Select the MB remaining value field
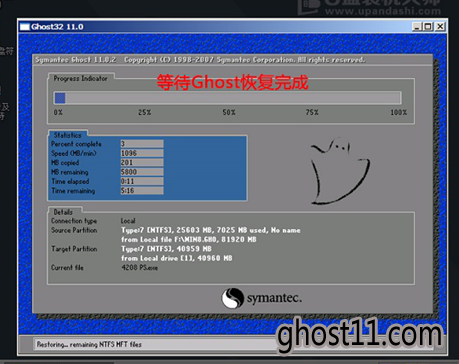 pos(142,172)
